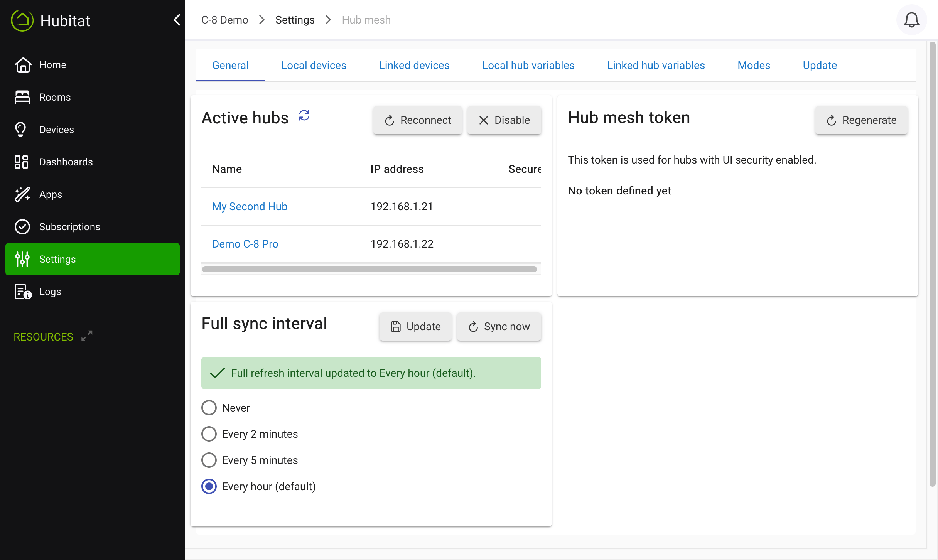Go to Home in sidebar
Screen dimensions: 938x560
coord(93,65)
